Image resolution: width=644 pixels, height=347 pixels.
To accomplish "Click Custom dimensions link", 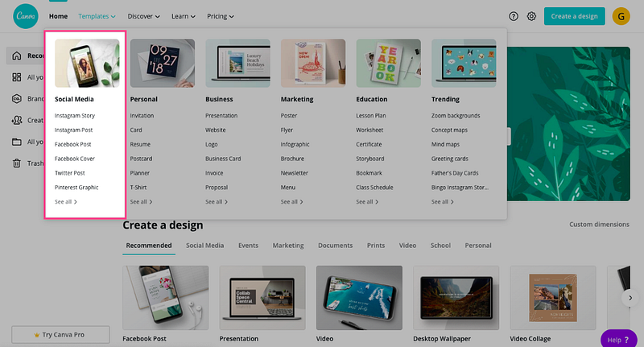I will (599, 224).
